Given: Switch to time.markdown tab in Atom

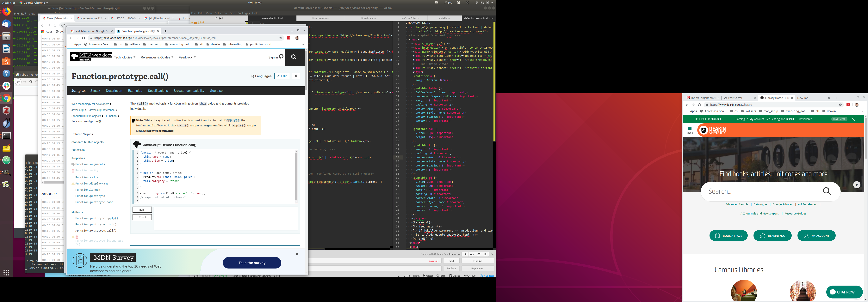Looking at the screenshot, I should click(320, 18).
